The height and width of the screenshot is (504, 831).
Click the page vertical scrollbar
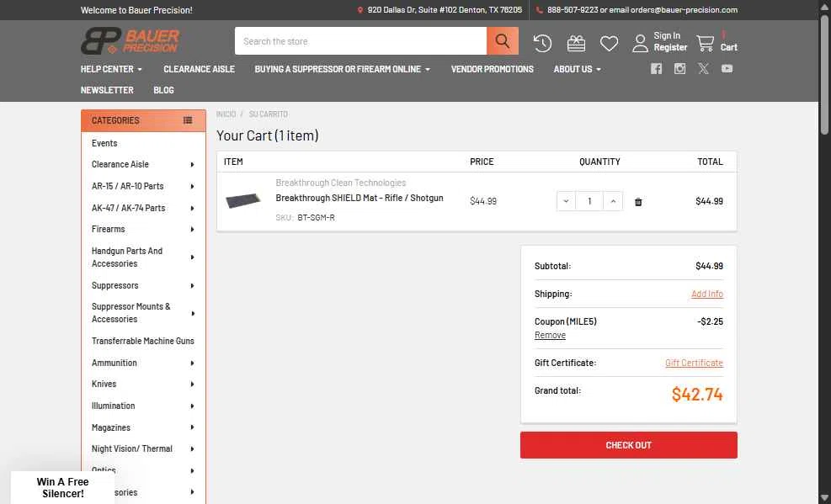(824, 74)
